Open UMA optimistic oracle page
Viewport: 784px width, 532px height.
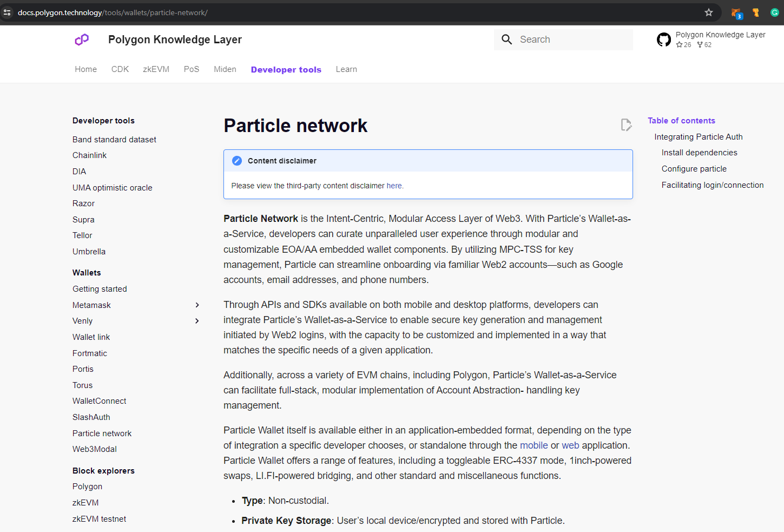coord(113,188)
